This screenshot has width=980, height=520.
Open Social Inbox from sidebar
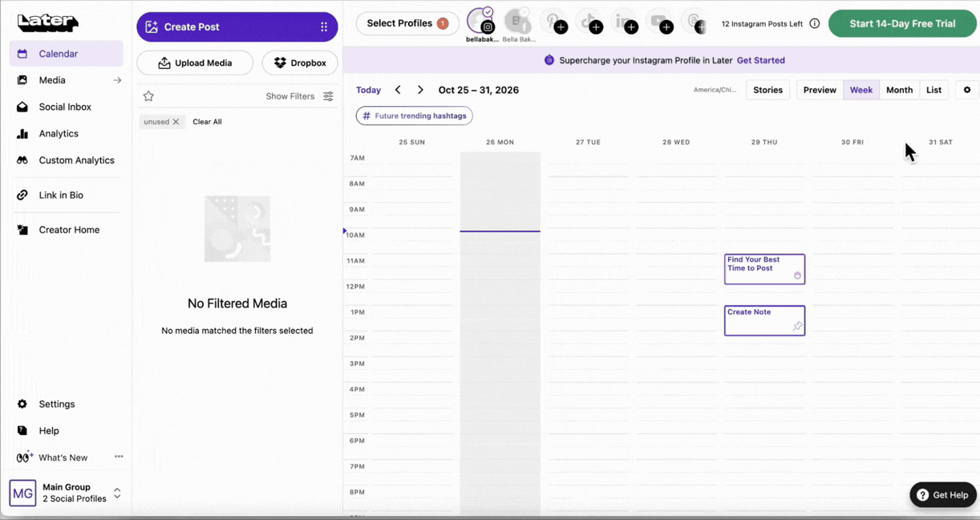click(66, 107)
